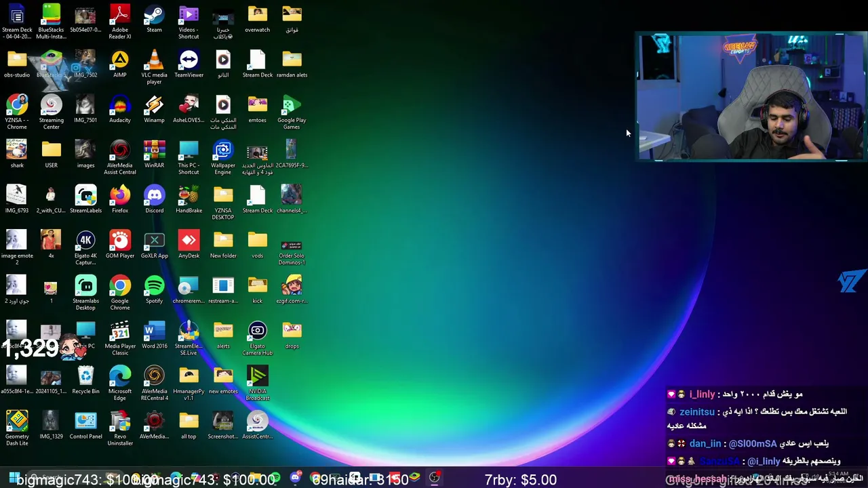Select the Spotify desktop icon
The height and width of the screenshot is (488, 868).
pyautogui.click(x=154, y=290)
